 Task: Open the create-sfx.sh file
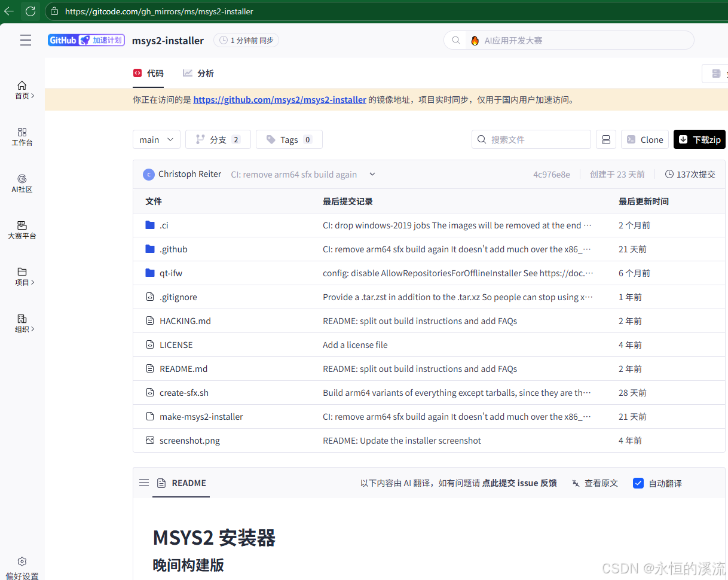tap(184, 393)
